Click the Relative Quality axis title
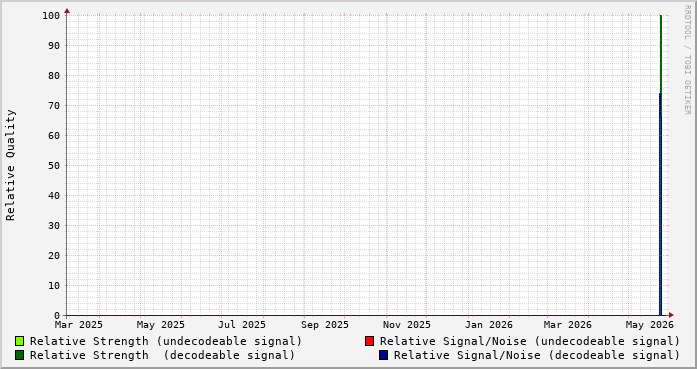Viewport: 697px width, 369px height. [x=10, y=165]
